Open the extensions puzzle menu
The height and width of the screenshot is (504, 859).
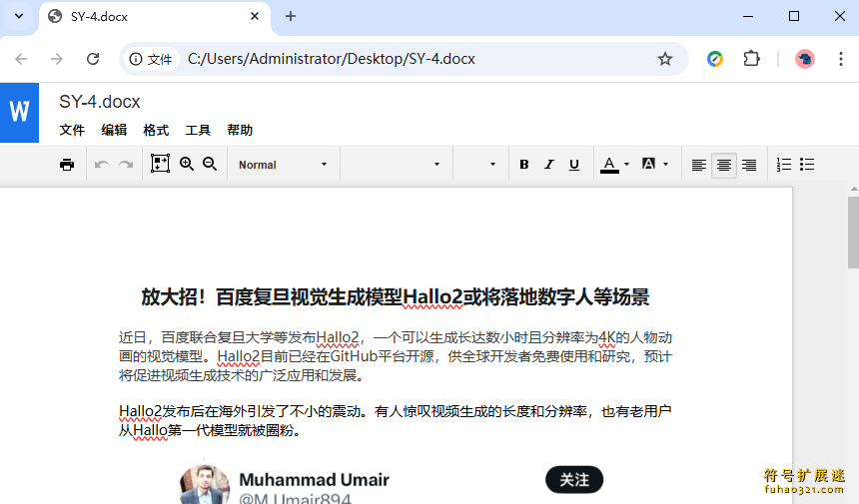coord(751,59)
